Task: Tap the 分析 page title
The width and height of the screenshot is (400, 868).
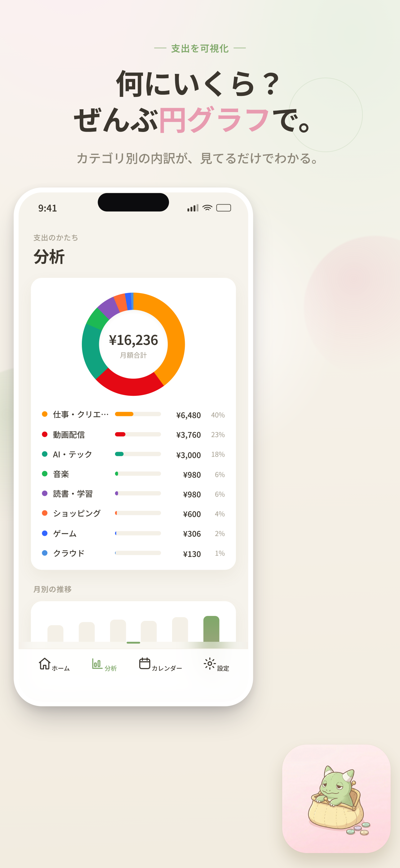Action: (49, 257)
